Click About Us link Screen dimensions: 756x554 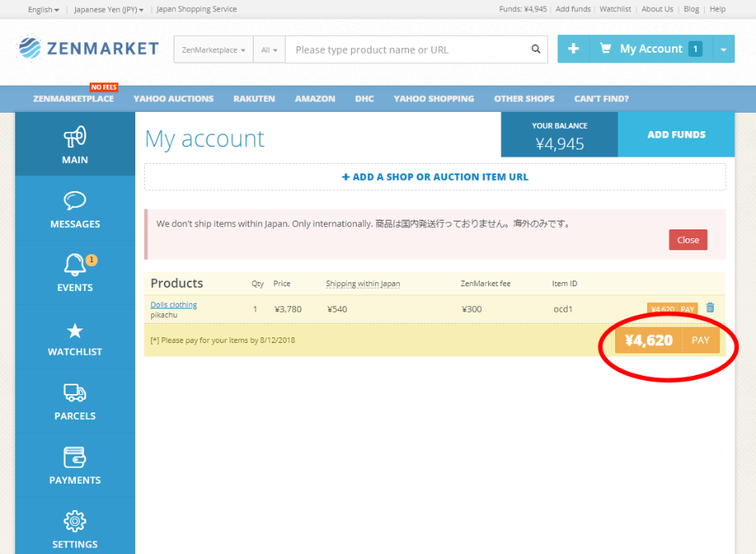coord(657,9)
